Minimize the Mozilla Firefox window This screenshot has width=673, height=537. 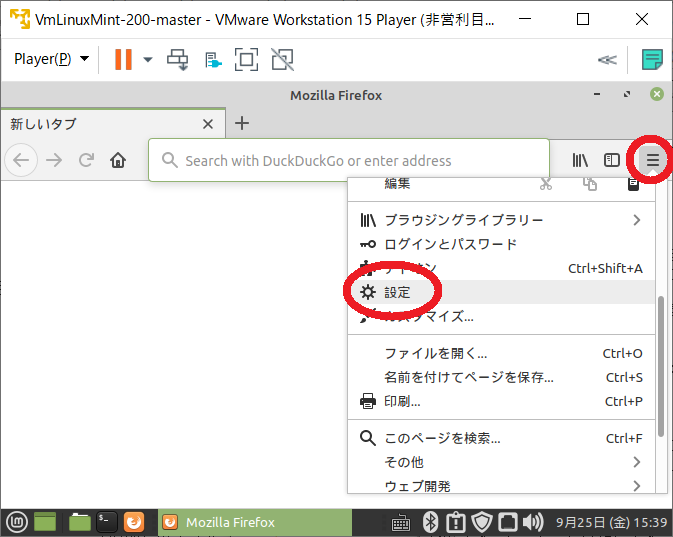(x=597, y=94)
